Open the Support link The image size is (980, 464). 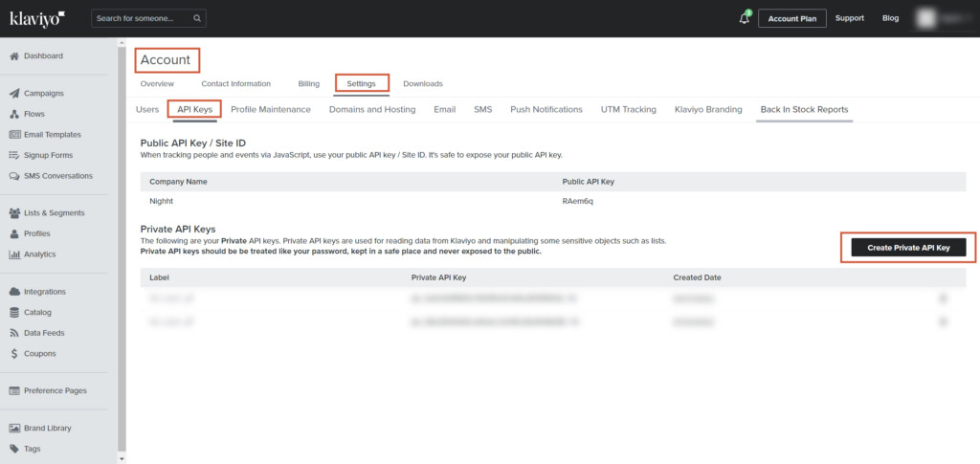(850, 18)
